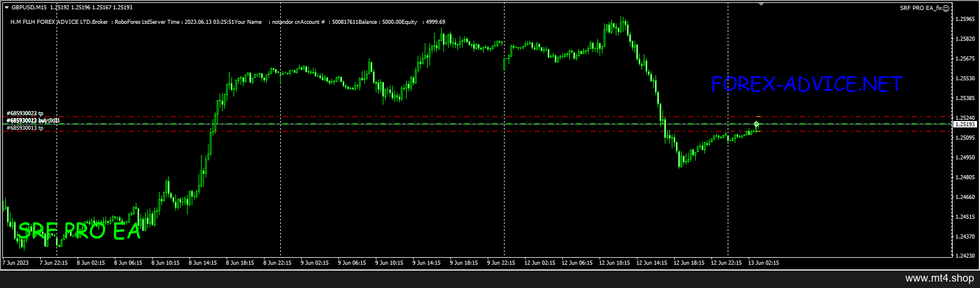Select the blue FOREX-ADVICE.NET chart label
Screen dimensions: 980x288
click(x=806, y=84)
